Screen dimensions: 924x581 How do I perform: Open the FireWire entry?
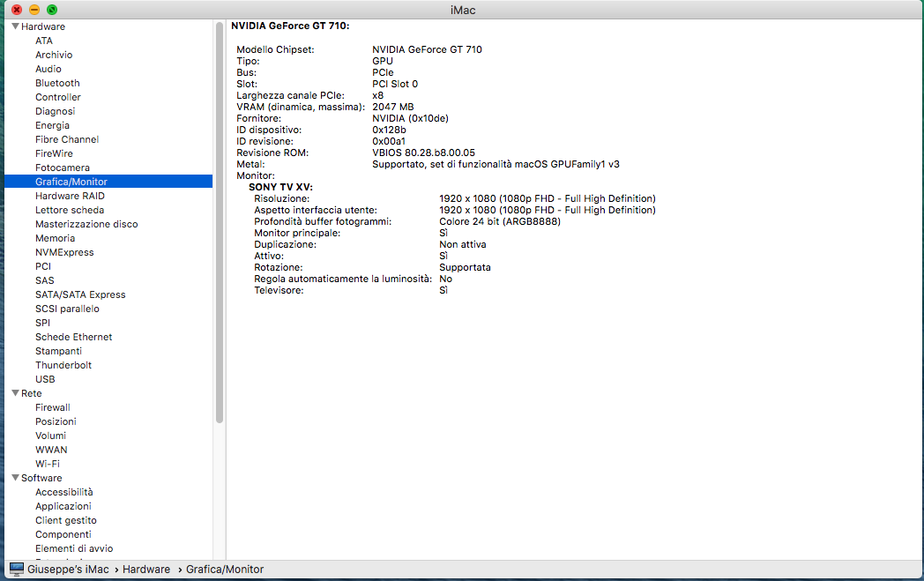[x=54, y=153]
